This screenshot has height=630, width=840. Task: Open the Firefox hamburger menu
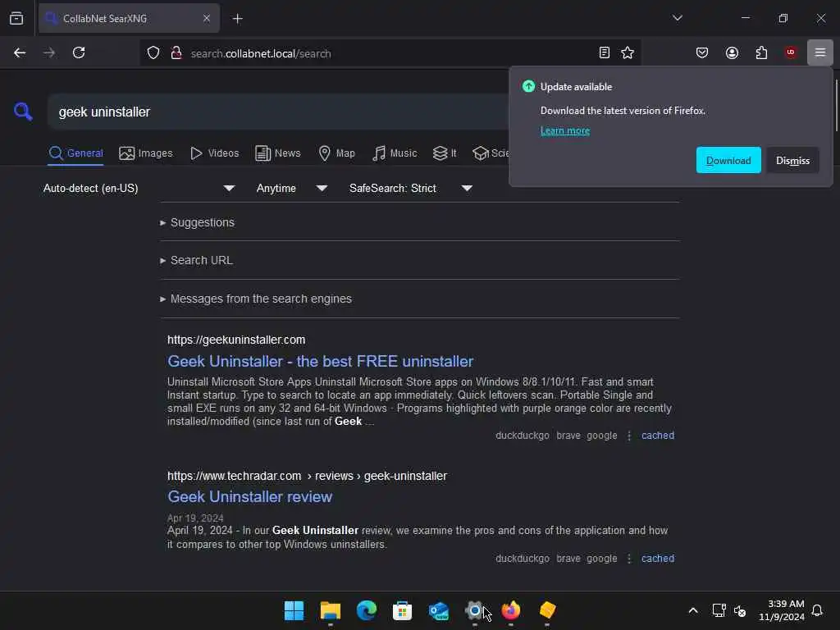pyautogui.click(x=820, y=52)
